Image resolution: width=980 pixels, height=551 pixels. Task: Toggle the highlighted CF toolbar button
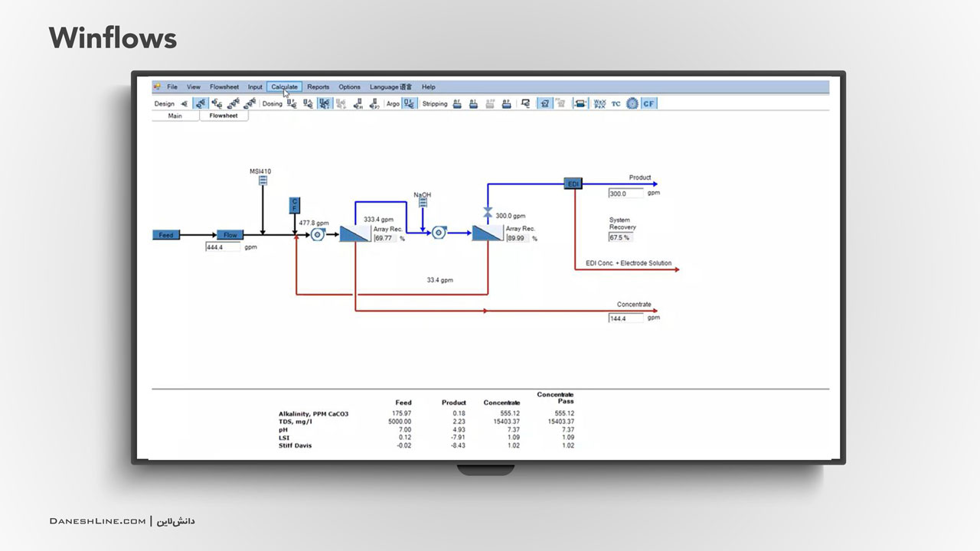(648, 103)
